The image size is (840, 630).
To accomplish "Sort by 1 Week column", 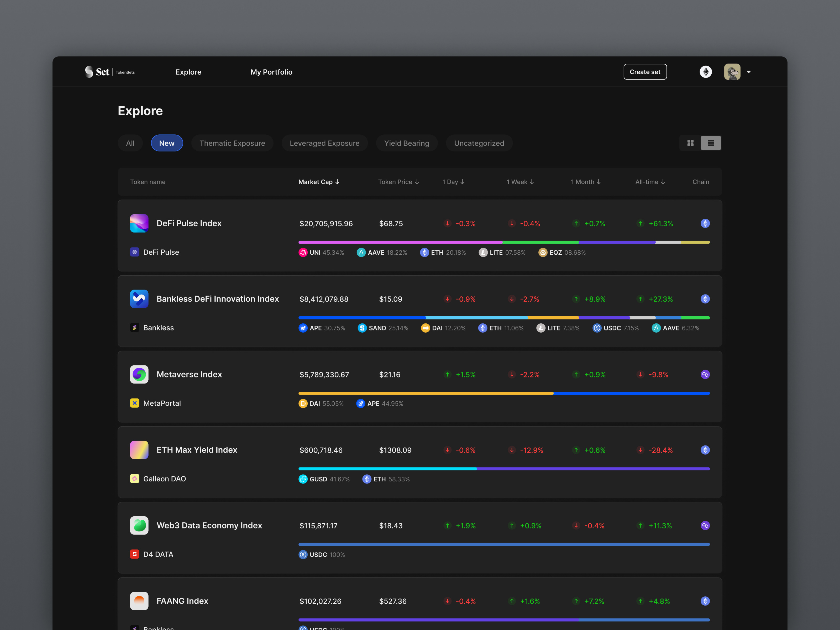I will click(x=520, y=182).
